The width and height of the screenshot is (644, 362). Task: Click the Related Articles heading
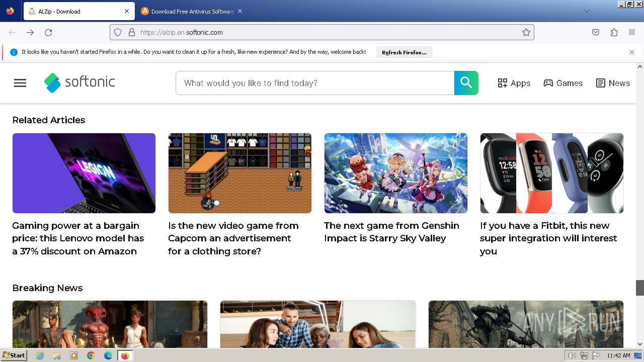pos(49,120)
